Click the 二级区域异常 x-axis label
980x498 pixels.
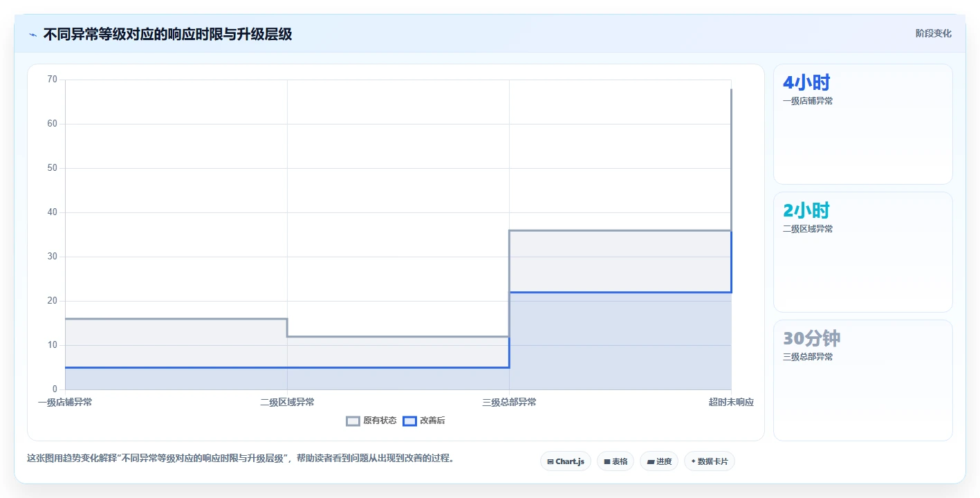(x=287, y=402)
